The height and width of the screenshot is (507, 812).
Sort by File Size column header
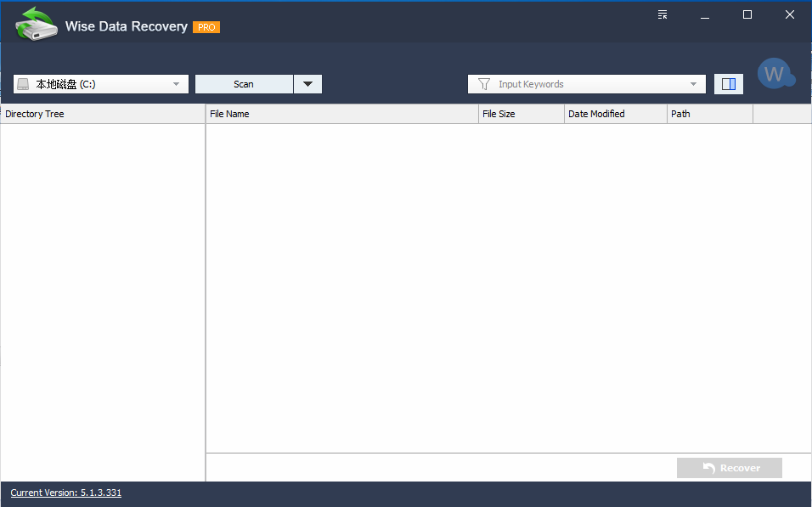(522, 114)
